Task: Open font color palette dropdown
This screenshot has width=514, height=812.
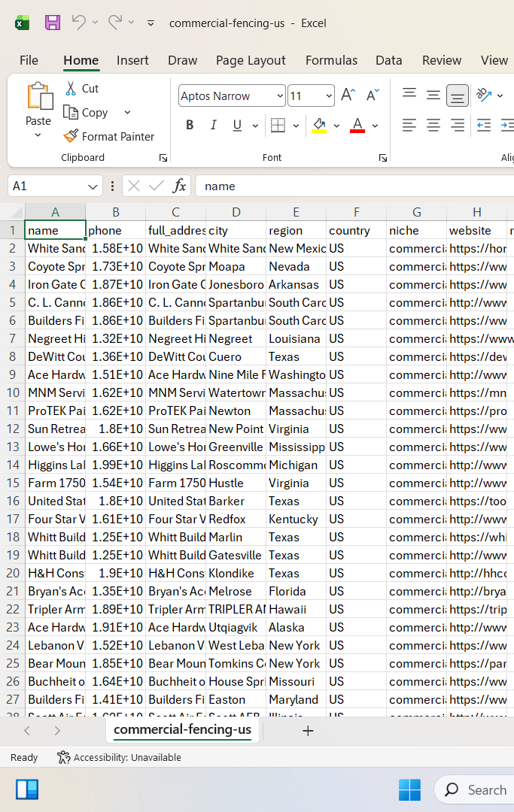Action: pos(375,126)
